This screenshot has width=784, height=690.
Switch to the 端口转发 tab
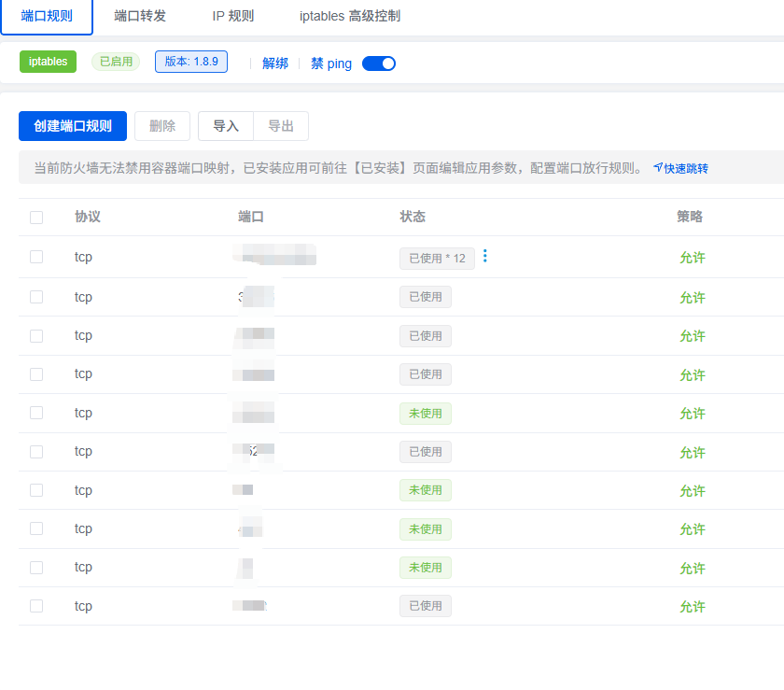pyautogui.click(x=140, y=16)
